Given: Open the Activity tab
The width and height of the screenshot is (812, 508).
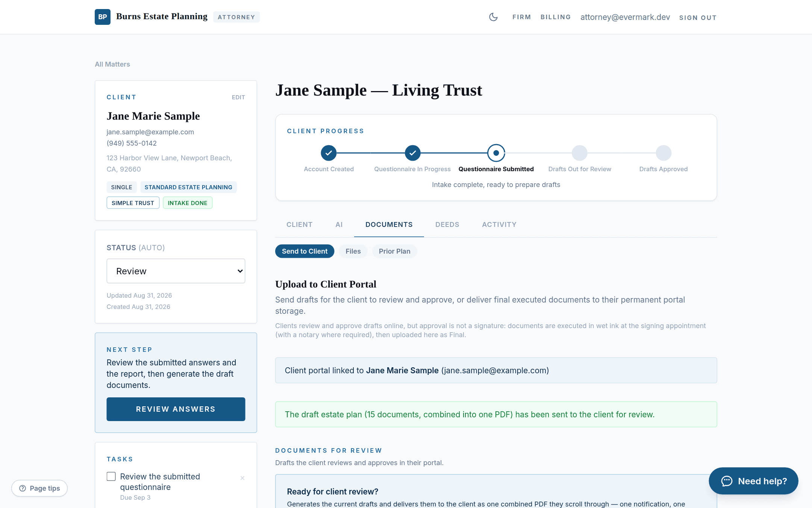Looking at the screenshot, I should coord(499,225).
